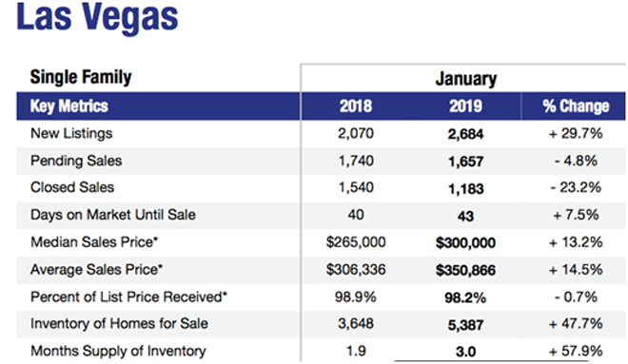Viewport: 628px width, 364px height.
Task: Select the January period header
Action: (466, 79)
